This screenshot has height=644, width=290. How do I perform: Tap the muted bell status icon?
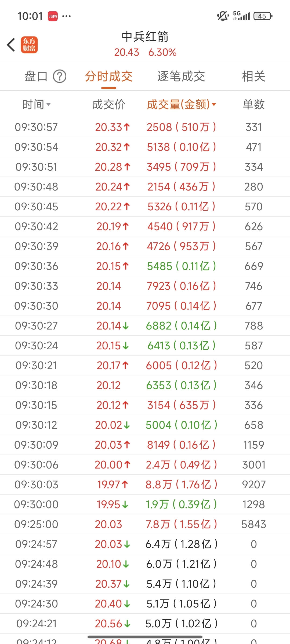coord(223,16)
